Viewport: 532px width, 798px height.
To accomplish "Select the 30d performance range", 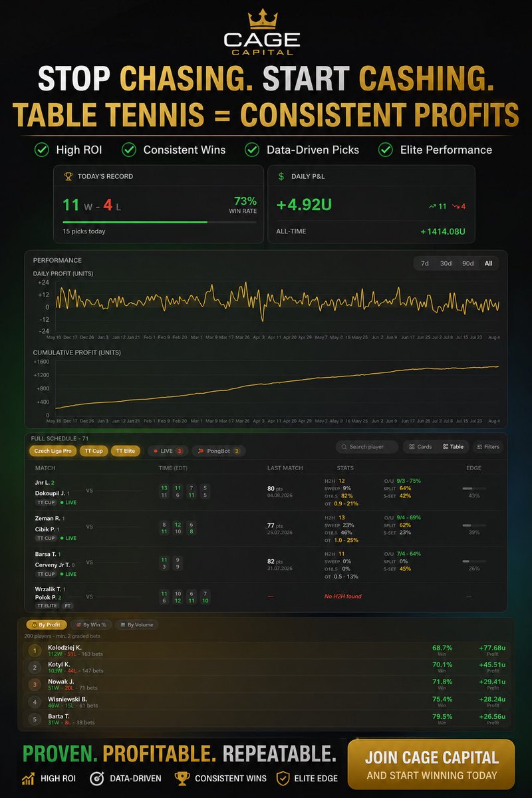I will click(x=446, y=263).
